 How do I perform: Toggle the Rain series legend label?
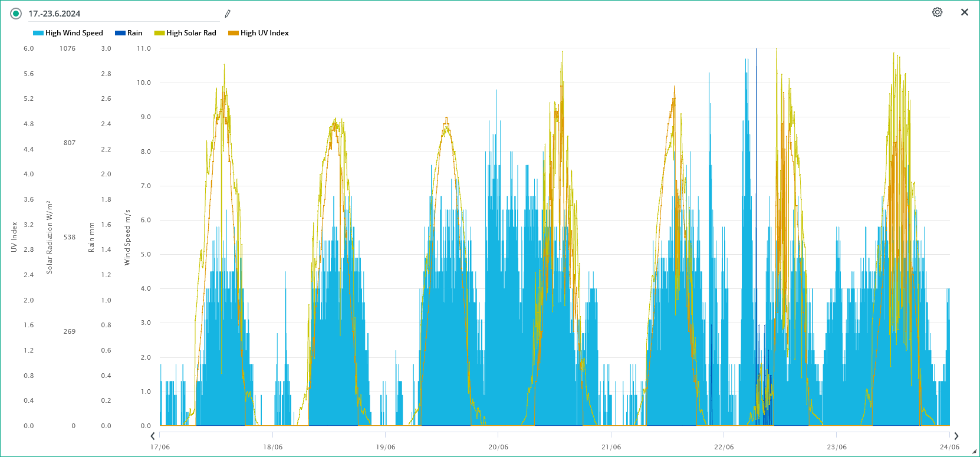(134, 33)
